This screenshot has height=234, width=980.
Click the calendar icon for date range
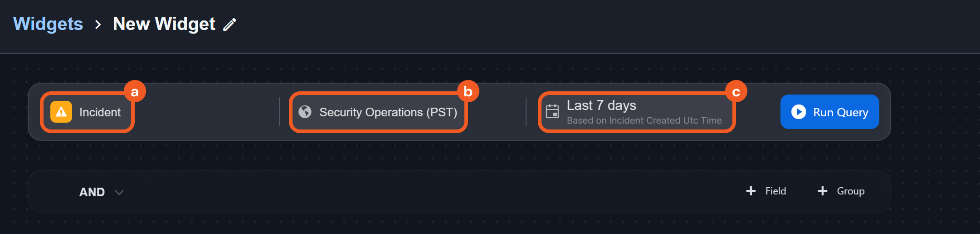(x=552, y=112)
